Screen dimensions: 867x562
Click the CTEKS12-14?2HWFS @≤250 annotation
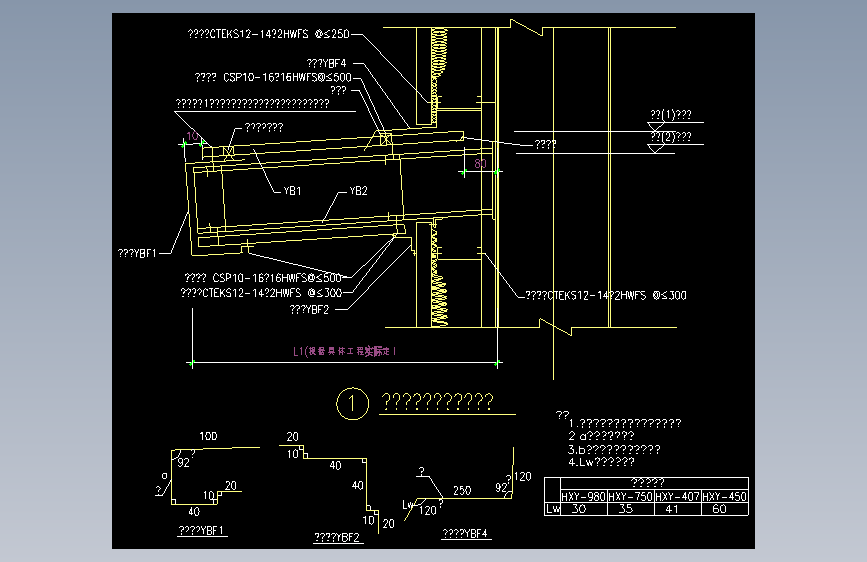269,34
